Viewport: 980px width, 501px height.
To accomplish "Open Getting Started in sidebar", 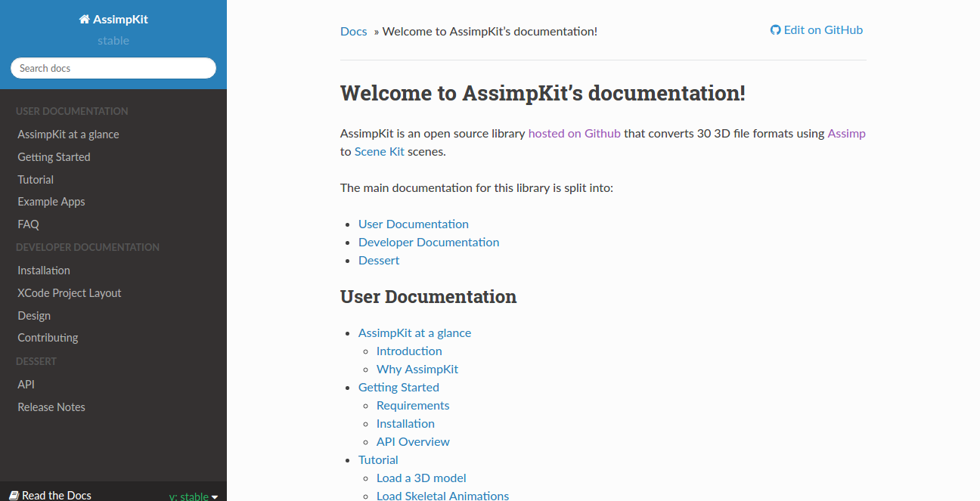I will (54, 157).
